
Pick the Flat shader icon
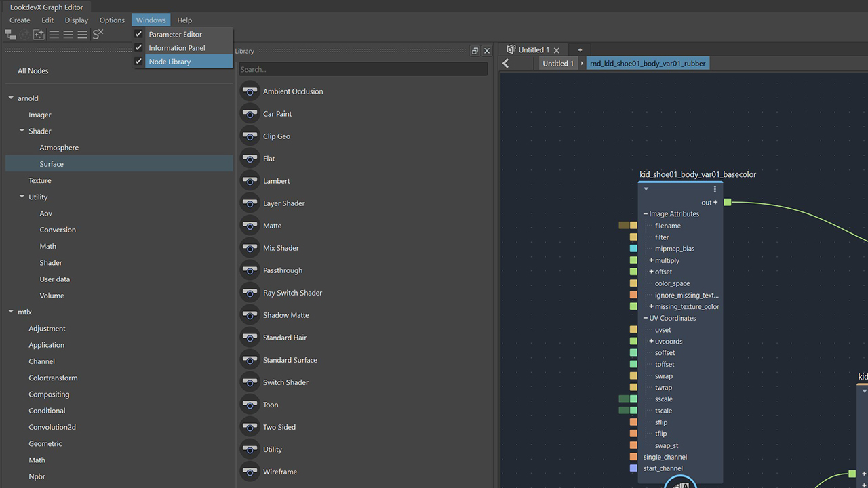[x=250, y=159]
